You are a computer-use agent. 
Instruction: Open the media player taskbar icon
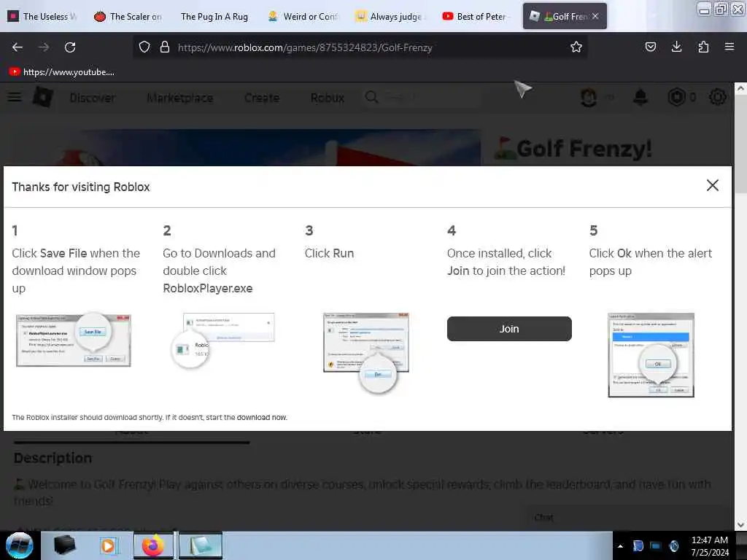pos(108,546)
